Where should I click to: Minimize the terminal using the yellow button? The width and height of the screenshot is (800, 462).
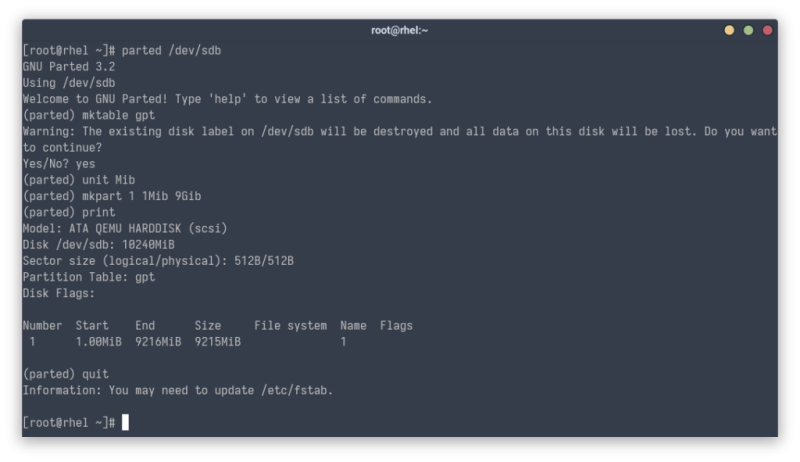tap(729, 30)
